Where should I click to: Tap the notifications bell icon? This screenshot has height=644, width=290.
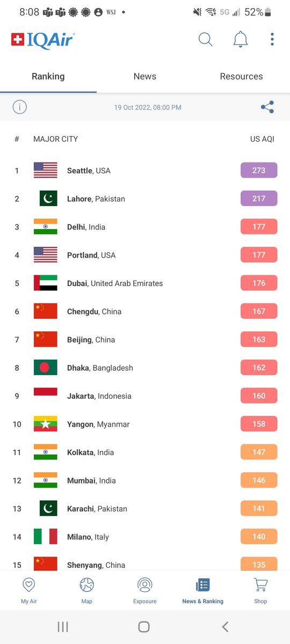pyautogui.click(x=241, y=39)
